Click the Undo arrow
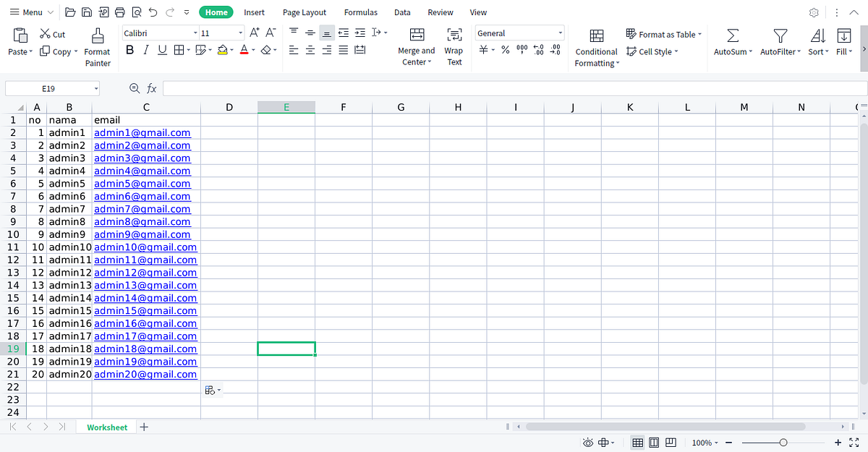 (x=152, y=12)
